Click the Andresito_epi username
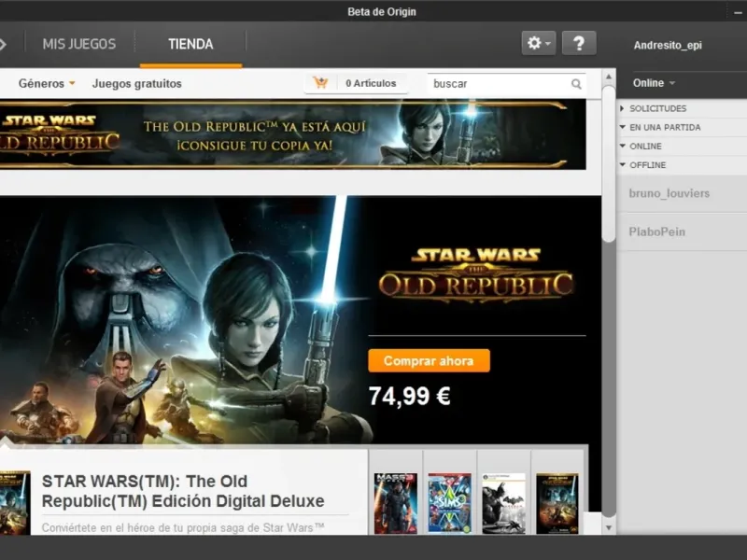This screenshot has width=747, height=560. click(x=668, y=45)
